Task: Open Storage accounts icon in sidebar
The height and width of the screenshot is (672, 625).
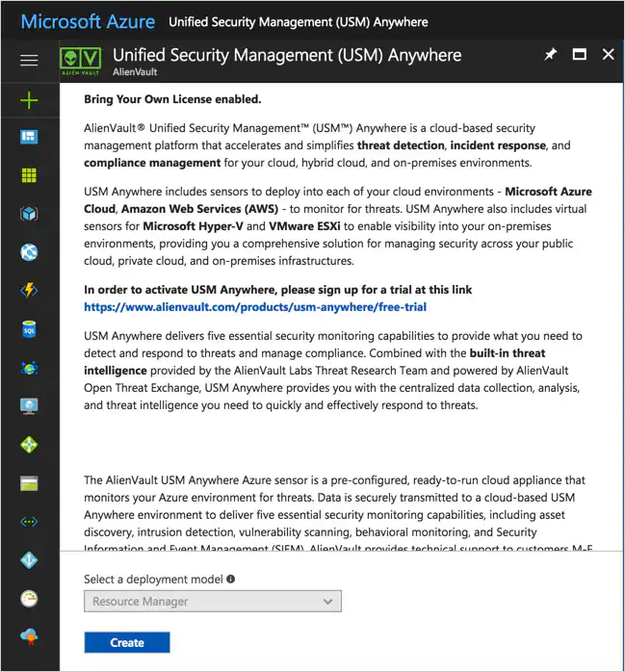Action: [x=29, y=483]
